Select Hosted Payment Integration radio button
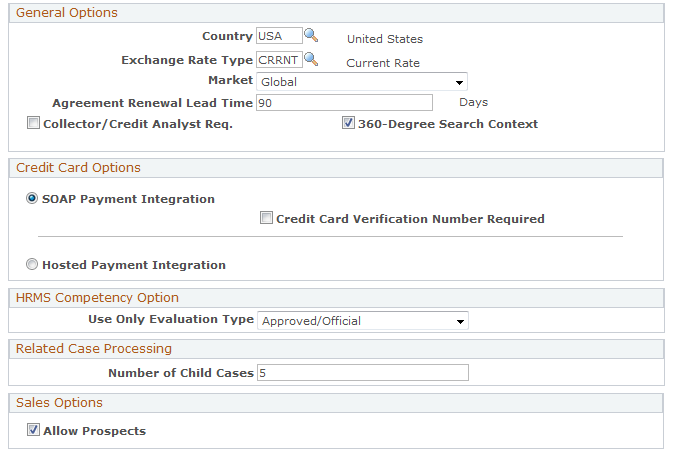The image size is (678, 461). click(32, 264)
